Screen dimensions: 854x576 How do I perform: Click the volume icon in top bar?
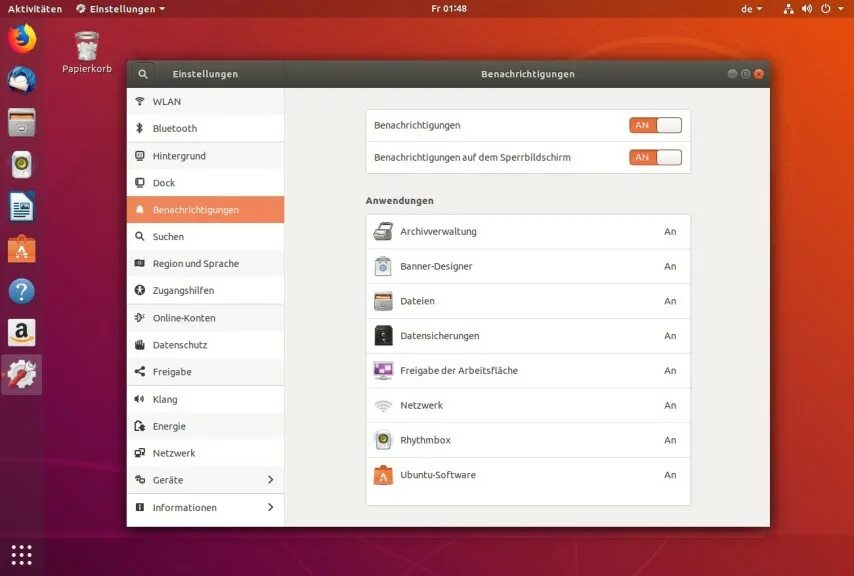[807, 9]
